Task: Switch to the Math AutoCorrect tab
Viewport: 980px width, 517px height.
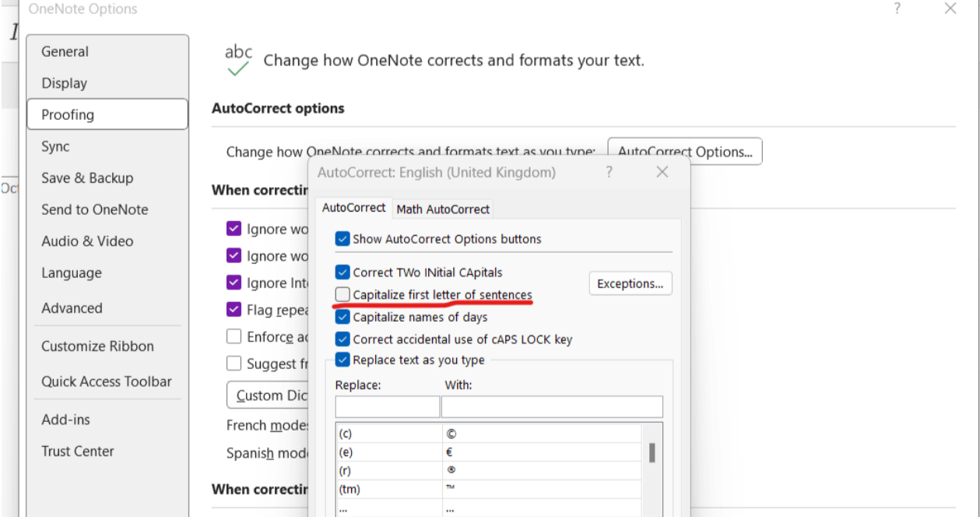Action: (x=442, y=209)
